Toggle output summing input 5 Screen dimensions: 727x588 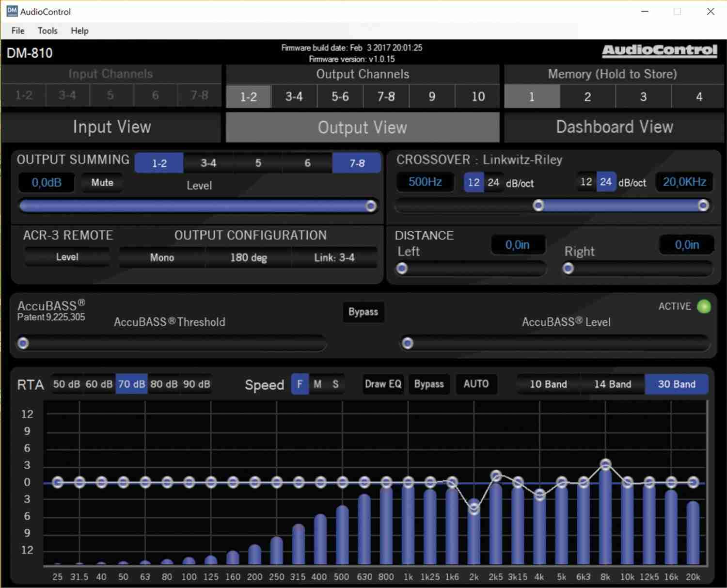point(258,163)
